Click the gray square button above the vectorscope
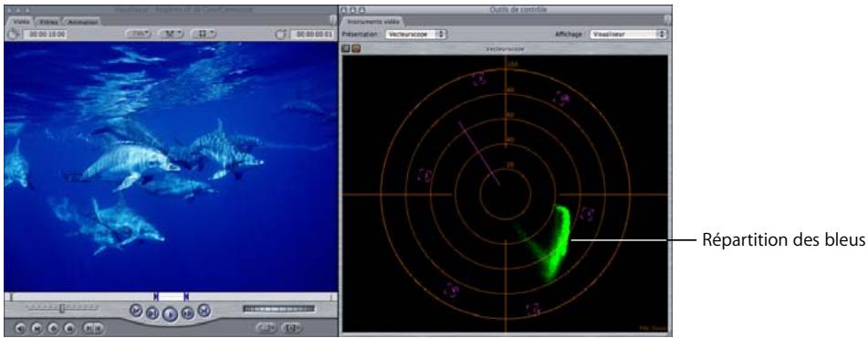Image resolution: width=868 pixels, height=338 pixels. coord(346,48)
